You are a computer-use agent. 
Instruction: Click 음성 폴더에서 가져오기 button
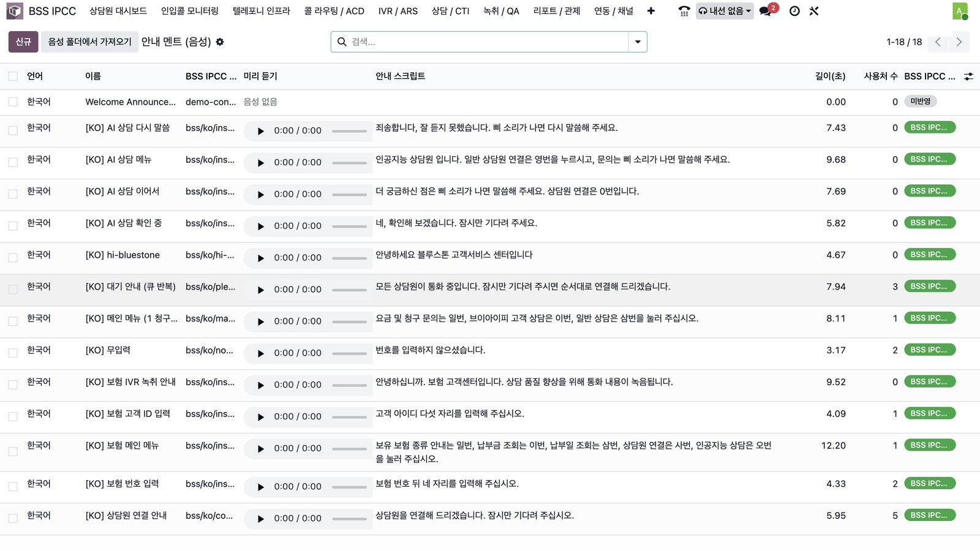[x=90, y=42]
